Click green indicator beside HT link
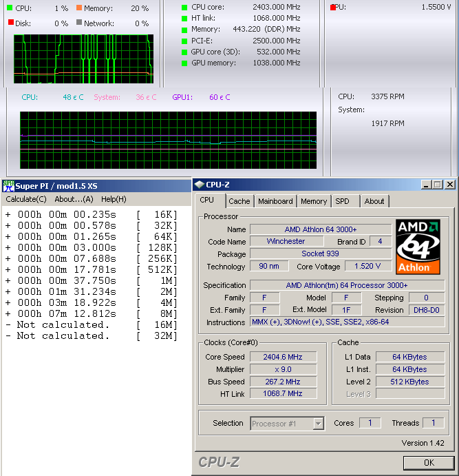Viewport: 459px width, 476px height. click(184, 19)
